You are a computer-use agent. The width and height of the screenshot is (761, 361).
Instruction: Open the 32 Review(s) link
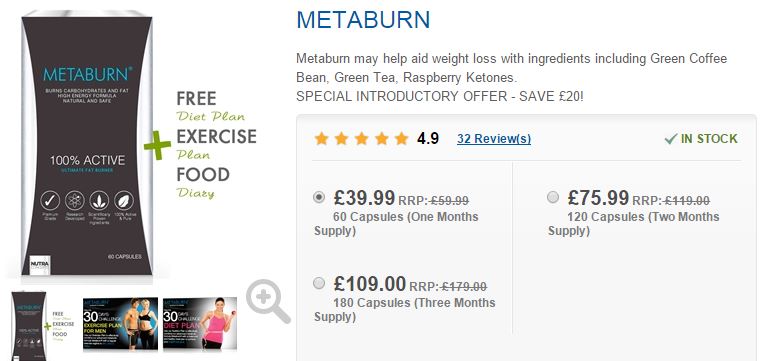pos(494,139)
